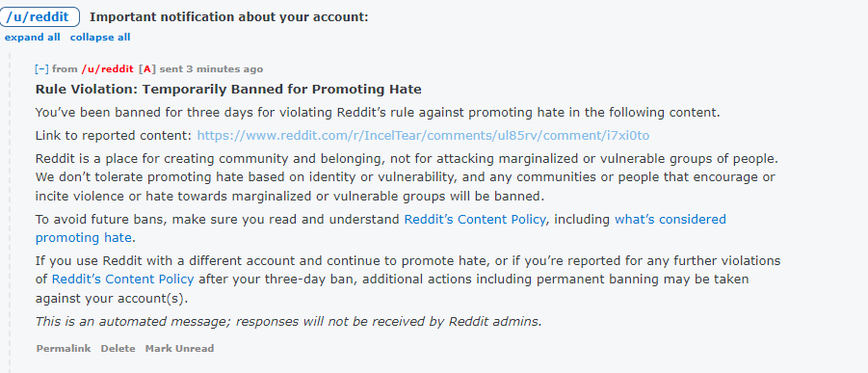Image resolution: width=868 pixels, height=373 pixels.
Task: Click the 'Reddit is a place' paragraph
Action: pos(407,177)
